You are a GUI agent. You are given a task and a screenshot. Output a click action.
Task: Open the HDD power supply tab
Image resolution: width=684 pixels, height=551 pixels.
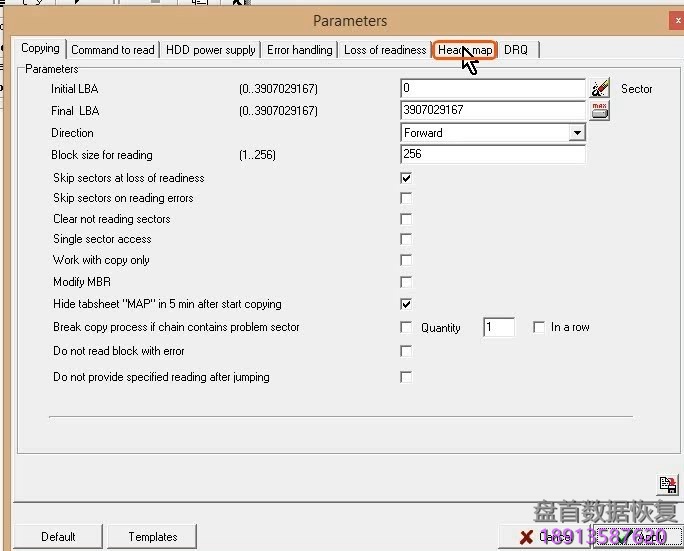click(211, 50)
